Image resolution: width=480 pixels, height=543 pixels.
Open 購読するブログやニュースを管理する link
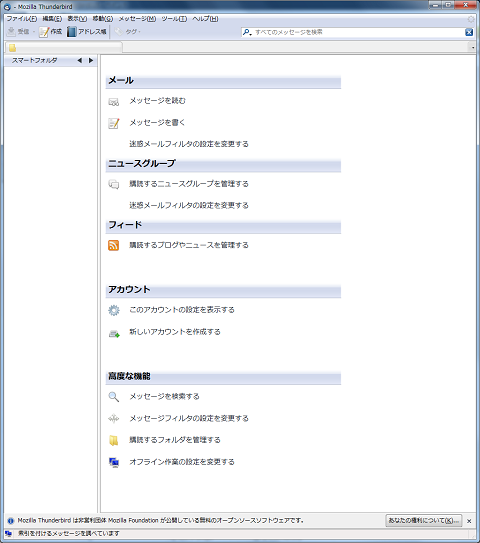(x=189, y=245)
